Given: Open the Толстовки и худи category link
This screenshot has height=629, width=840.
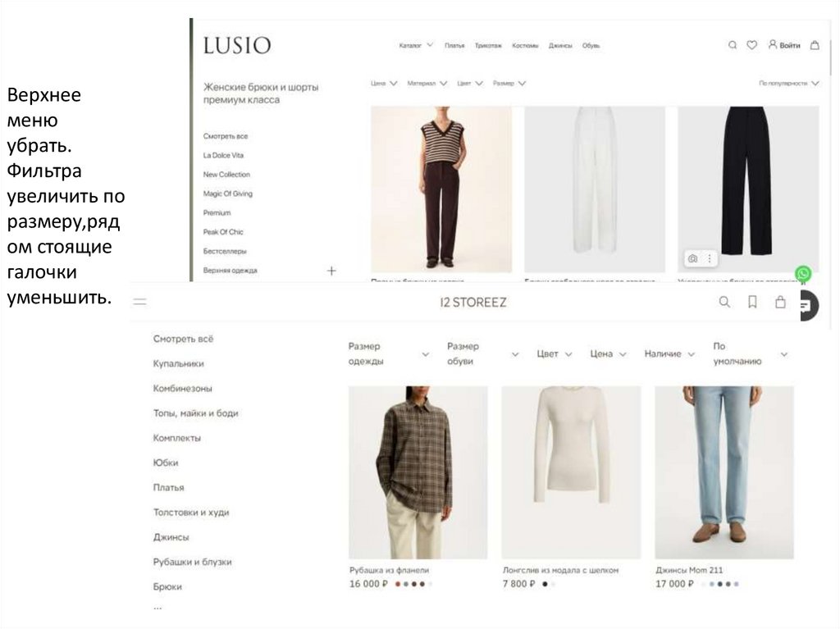Looking at the screenshot, I should click(x=191, y=513).
